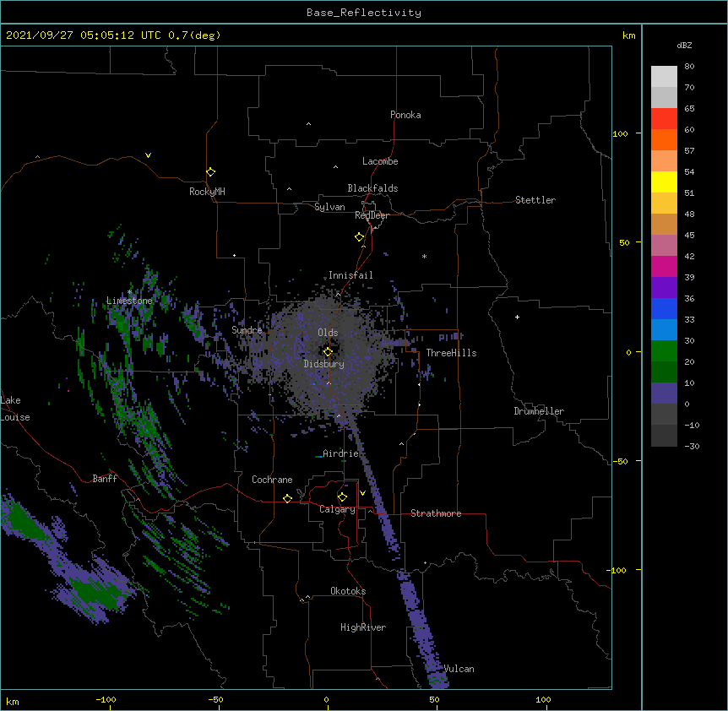Image resolution: width=728 pixels, height=711 pixels.
Task: Click the yellow marker above Calgary label
Action: (342, 497)
